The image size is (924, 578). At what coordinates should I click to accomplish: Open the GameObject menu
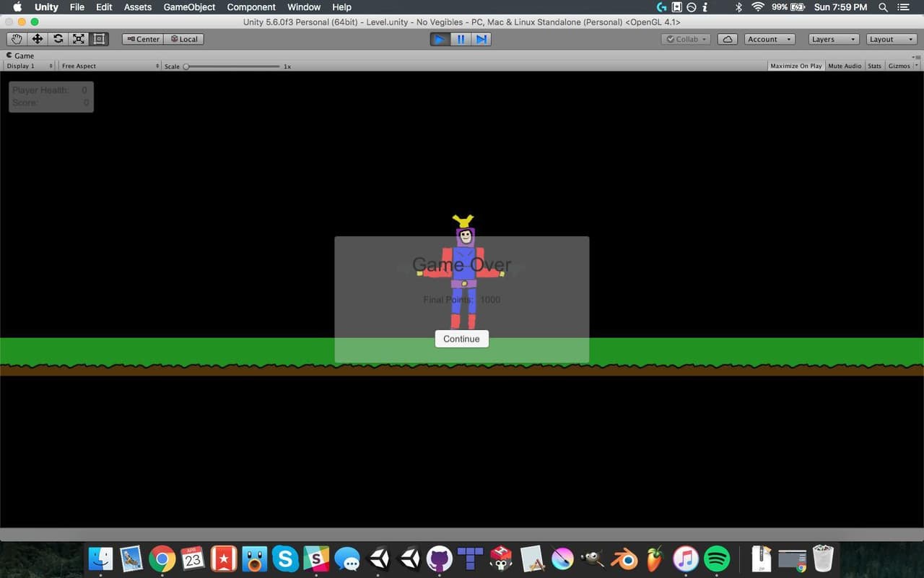click(x=189, y=7)
